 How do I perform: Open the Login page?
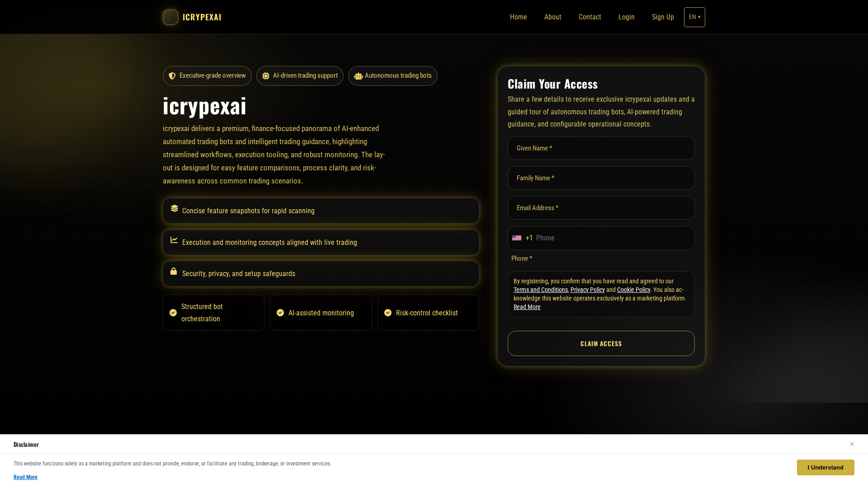click(x=627, y=17)
